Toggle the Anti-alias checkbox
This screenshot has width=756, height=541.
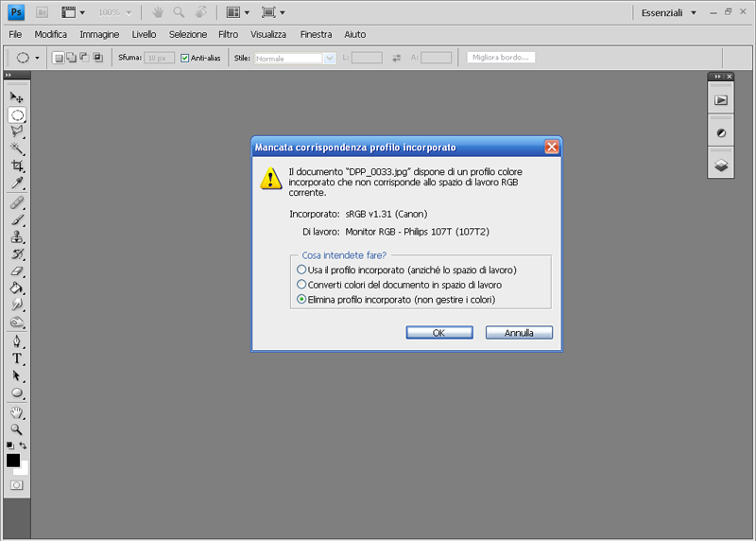click(x=184, y=58)
